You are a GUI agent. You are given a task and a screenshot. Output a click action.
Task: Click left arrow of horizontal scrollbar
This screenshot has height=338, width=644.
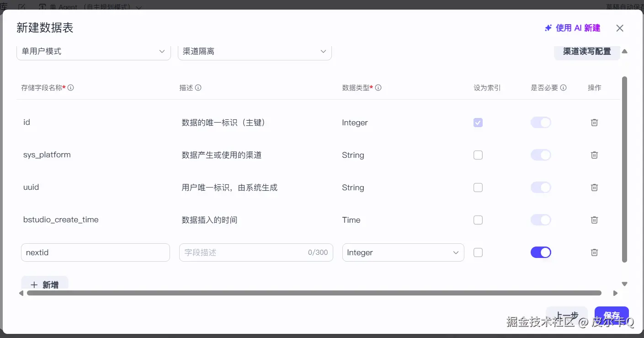point(21,293)
